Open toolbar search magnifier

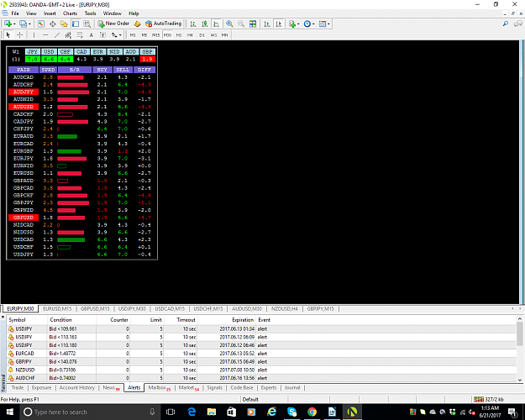point(506,24)
